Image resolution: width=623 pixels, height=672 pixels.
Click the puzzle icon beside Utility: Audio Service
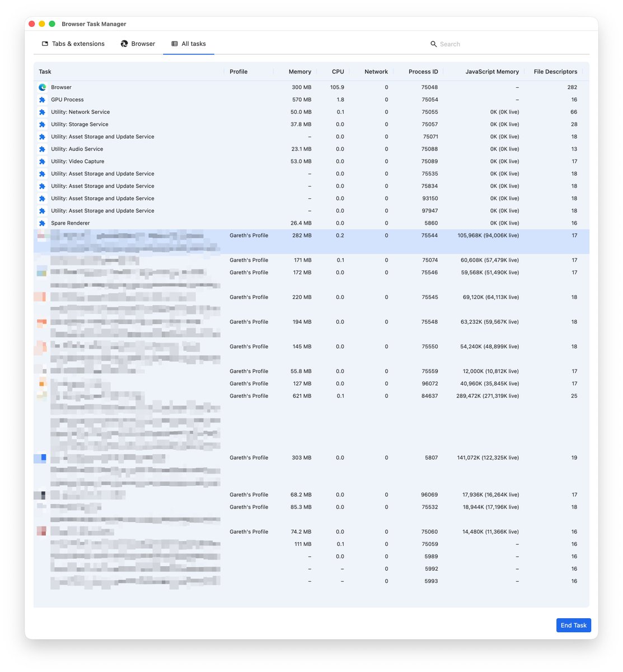pyautogui.click(x=42, y=149)
